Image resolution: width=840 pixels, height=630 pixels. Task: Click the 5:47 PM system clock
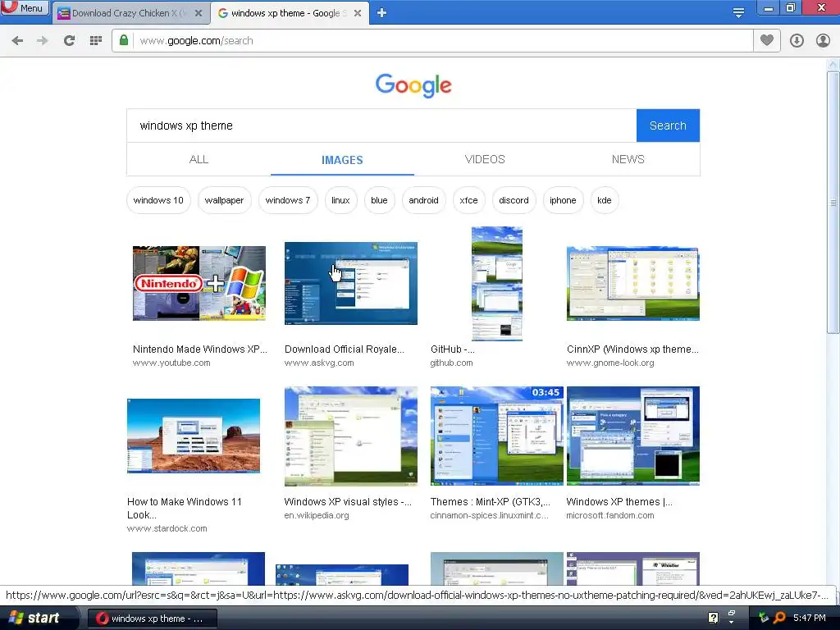click(x=810, y=619)
